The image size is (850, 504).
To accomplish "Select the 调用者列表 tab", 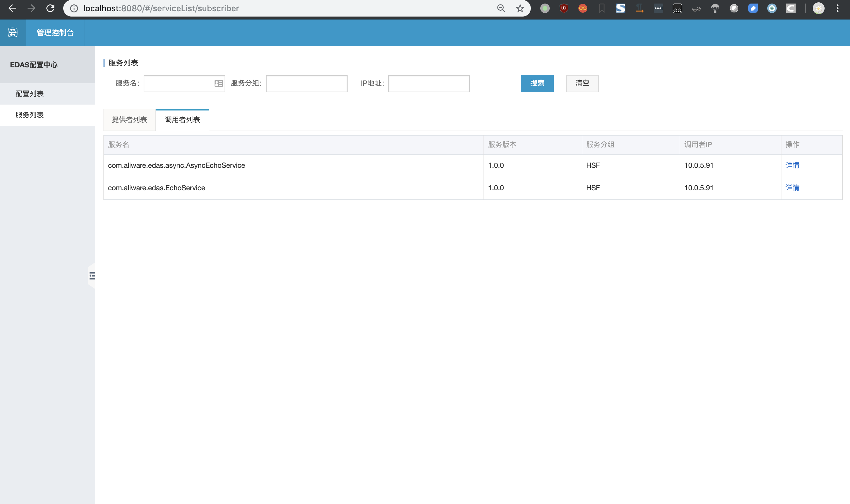I will [x=182, y=120].
